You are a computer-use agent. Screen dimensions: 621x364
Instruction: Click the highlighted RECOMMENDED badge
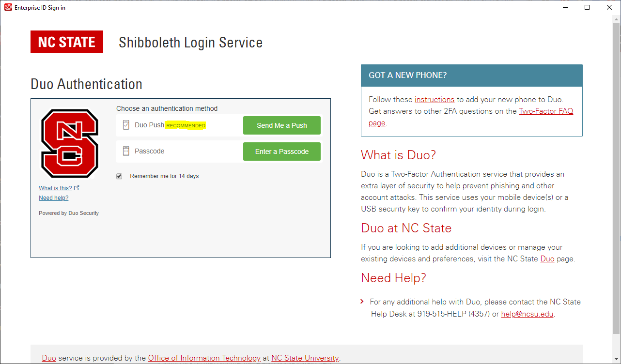[186, 125]
